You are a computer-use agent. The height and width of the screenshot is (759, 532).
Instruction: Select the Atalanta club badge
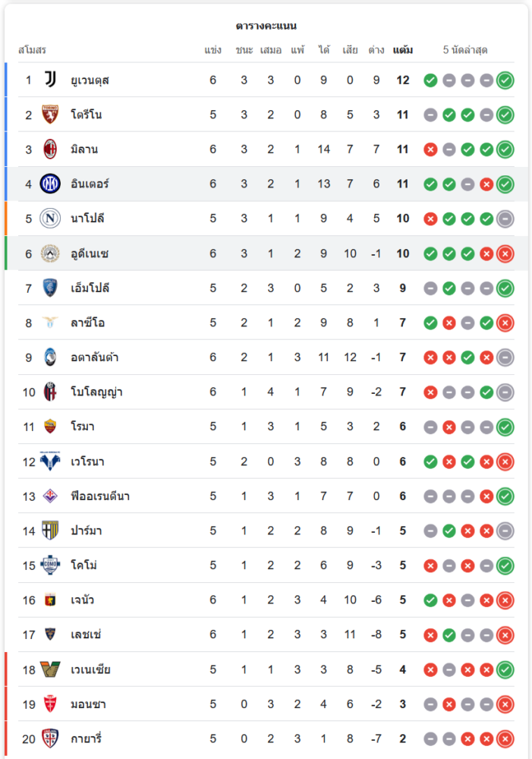50,357
